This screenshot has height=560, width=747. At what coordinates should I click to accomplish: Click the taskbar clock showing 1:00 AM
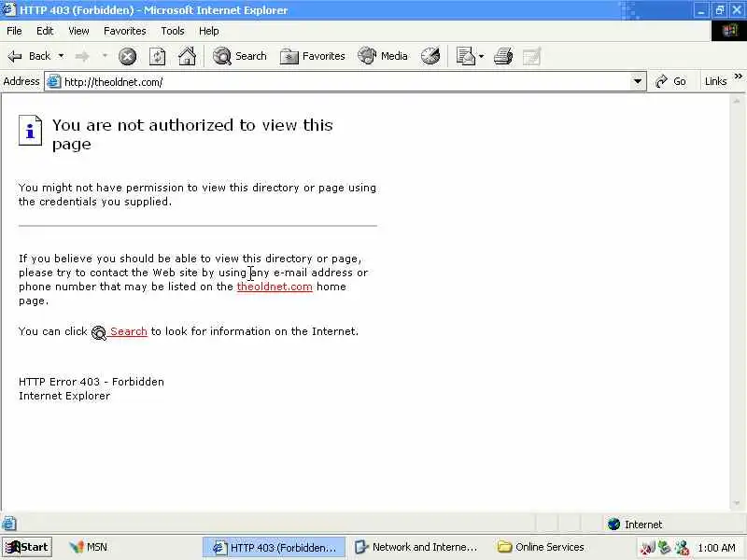716,548
